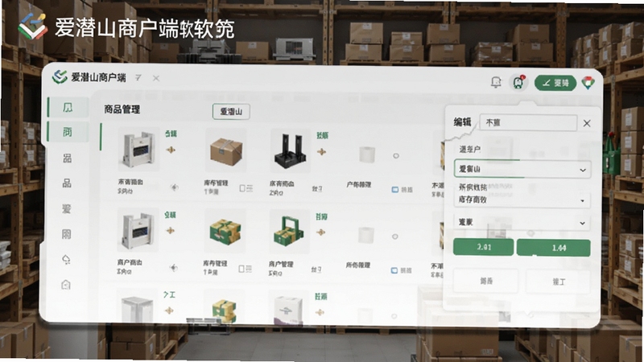Screen dimensions: 644x362
Task: Click gold plus icon beside first-row metal machine
Action: tap(171, 150)
